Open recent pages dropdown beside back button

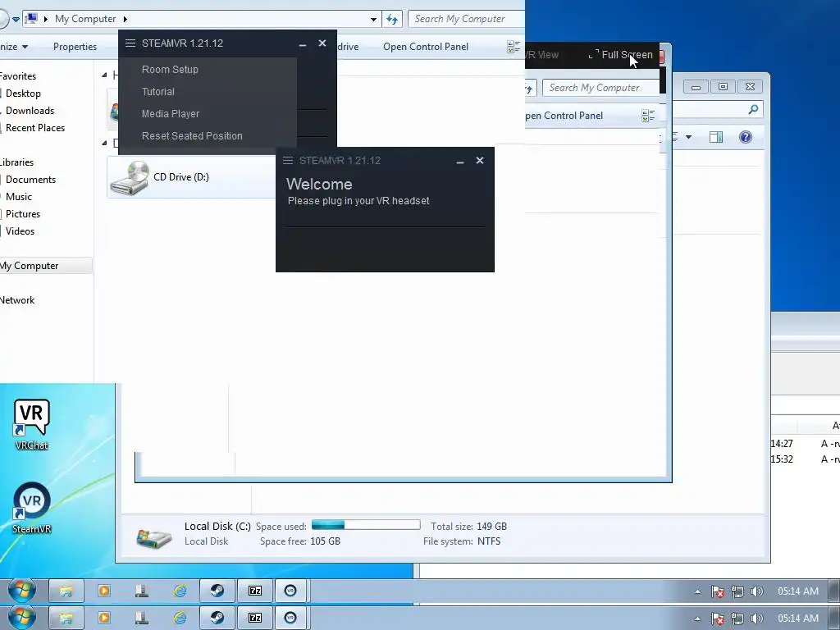click(x=16, y=20)
